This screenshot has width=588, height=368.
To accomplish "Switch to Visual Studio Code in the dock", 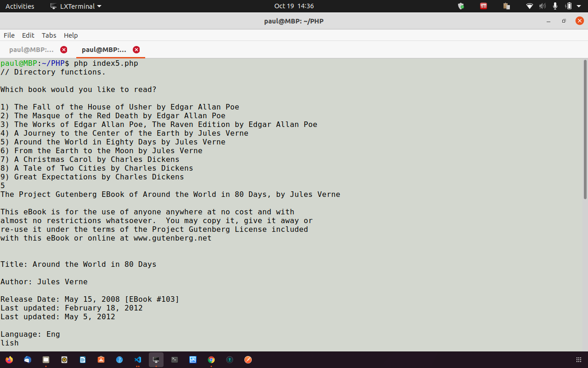I will point(138,360).
